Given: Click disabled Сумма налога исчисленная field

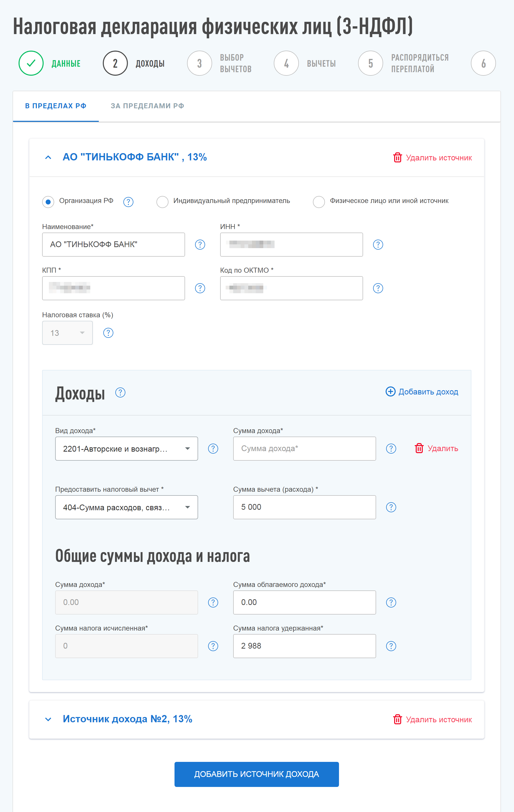Looking at the screenshot, I should click(x=126, y=646).
